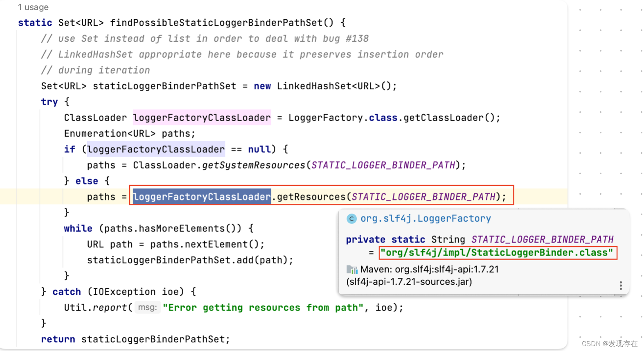Click '(slf4j-api-1.7.21-sources.jar)' text
Image resolution: width=644 pixels, height=351 pixels.
(x=409, y=281)
